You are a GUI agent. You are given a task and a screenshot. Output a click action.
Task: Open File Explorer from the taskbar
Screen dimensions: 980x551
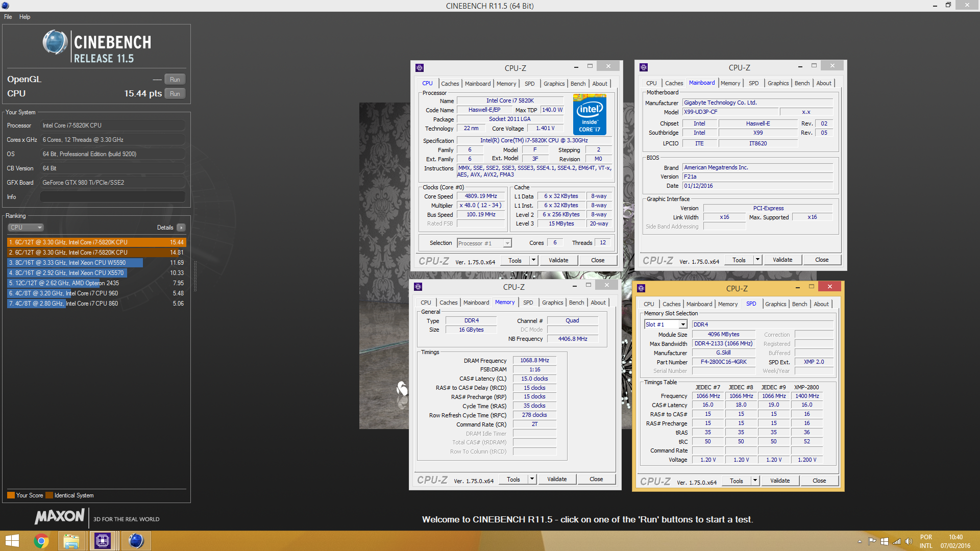71,541
